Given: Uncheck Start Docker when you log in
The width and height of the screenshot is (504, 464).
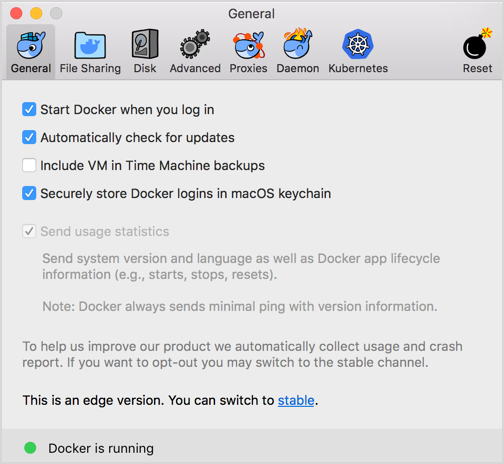Looking at the screenshot, I should 29,109.
